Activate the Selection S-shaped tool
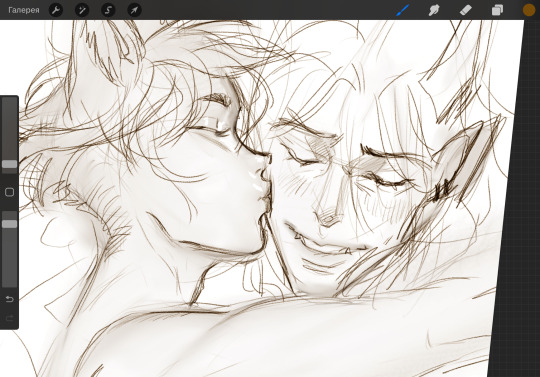The image size is (540, 377). (108, 10)
